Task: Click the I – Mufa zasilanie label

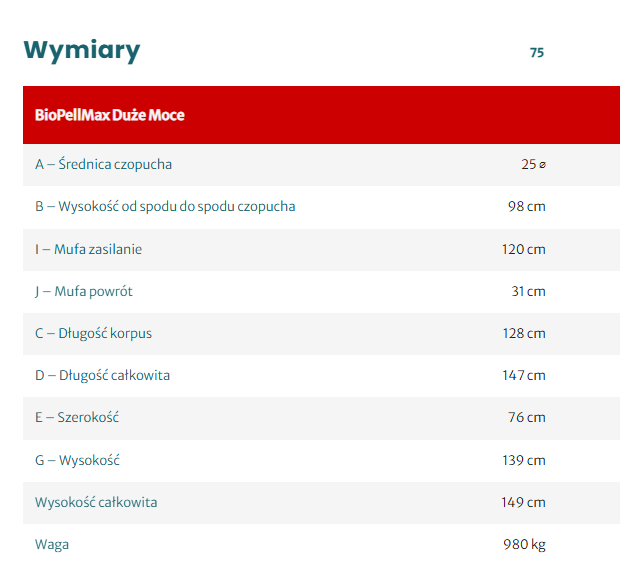Action: click(x=88, y=249)
